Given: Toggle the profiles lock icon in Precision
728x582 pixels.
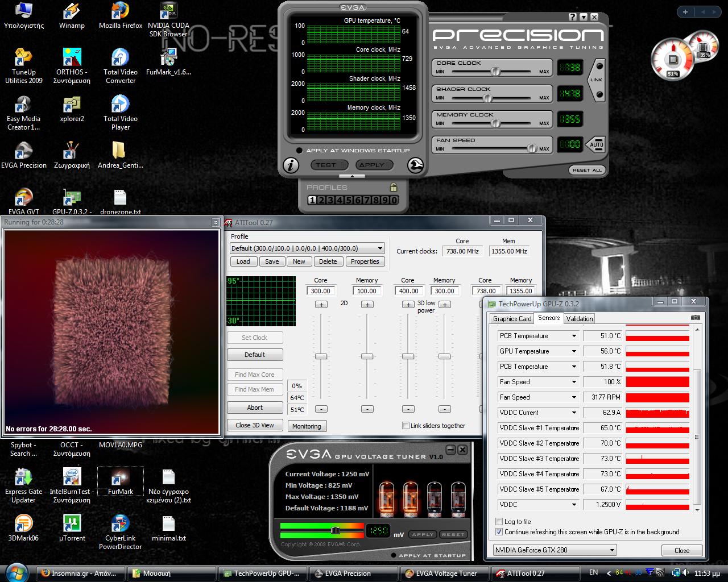Looking at the screenshot, I should coord(394,187).
